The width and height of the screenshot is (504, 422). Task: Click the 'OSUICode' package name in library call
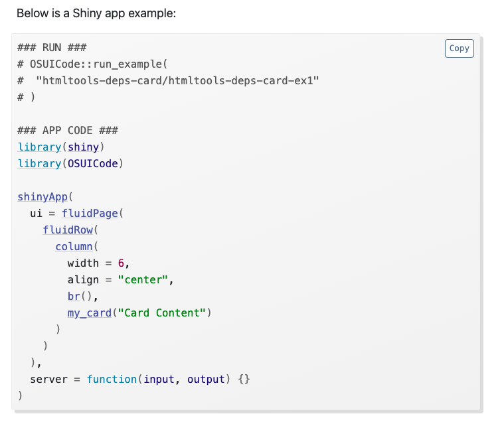coord(93,164)
